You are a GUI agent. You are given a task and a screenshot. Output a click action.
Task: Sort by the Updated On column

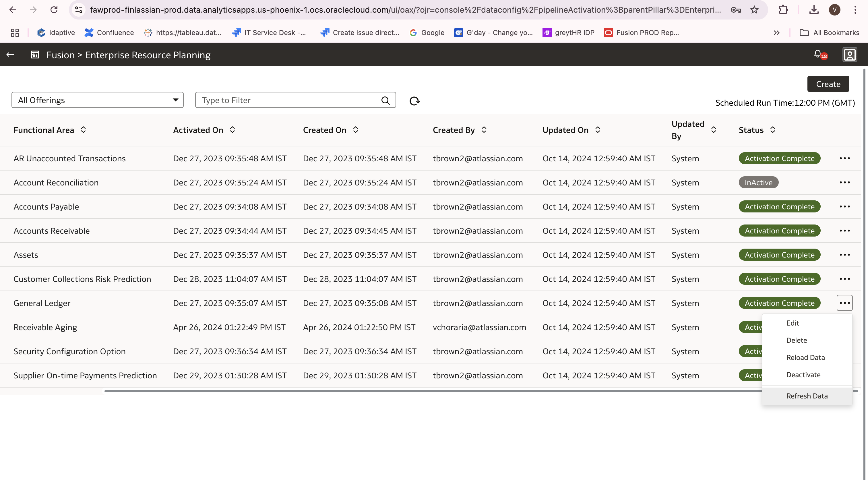(598, 130)
